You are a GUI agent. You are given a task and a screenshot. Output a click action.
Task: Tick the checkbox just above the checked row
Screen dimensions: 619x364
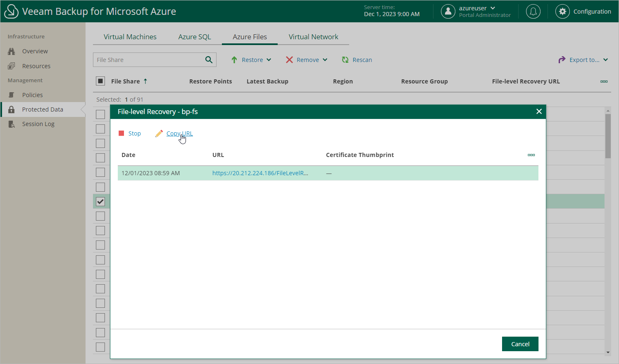(x=100, y=187)
